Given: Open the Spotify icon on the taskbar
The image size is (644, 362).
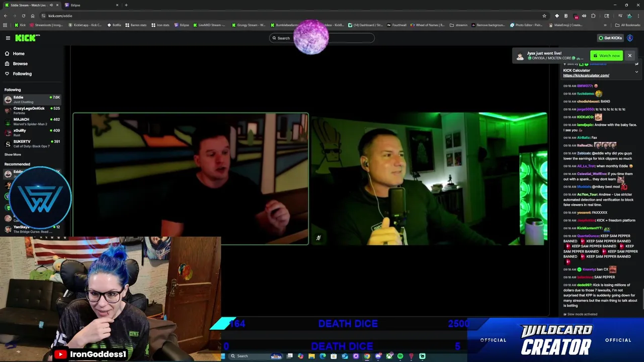Looking at the screenshot, I should coord(400,356).
